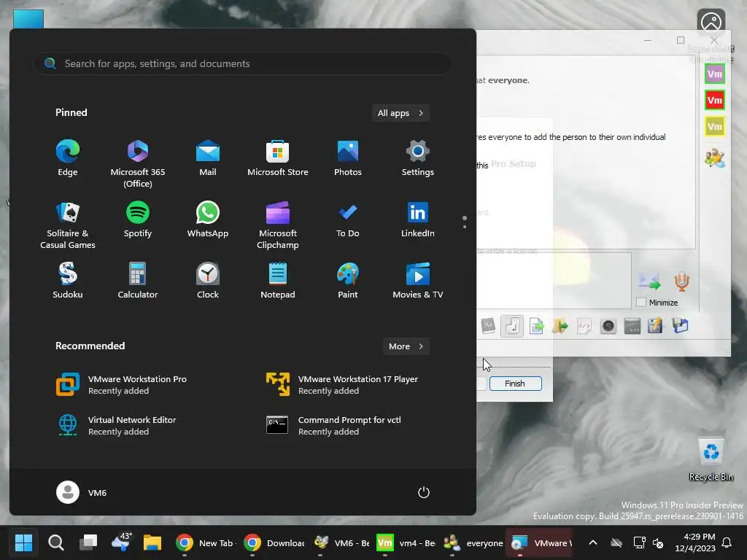Click the send message arrow icon
This screenshot has height=560, width=747.
click(650, 281)
